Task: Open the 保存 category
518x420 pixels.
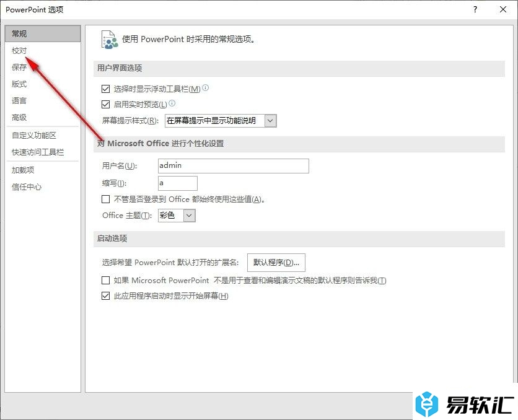Action: 43,68
